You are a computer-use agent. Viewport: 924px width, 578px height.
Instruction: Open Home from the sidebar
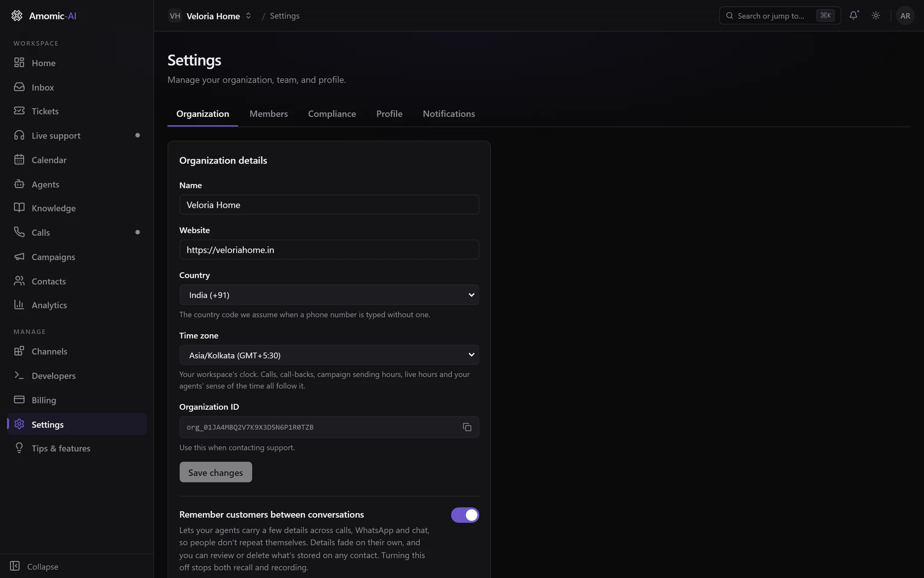point(77,63)
